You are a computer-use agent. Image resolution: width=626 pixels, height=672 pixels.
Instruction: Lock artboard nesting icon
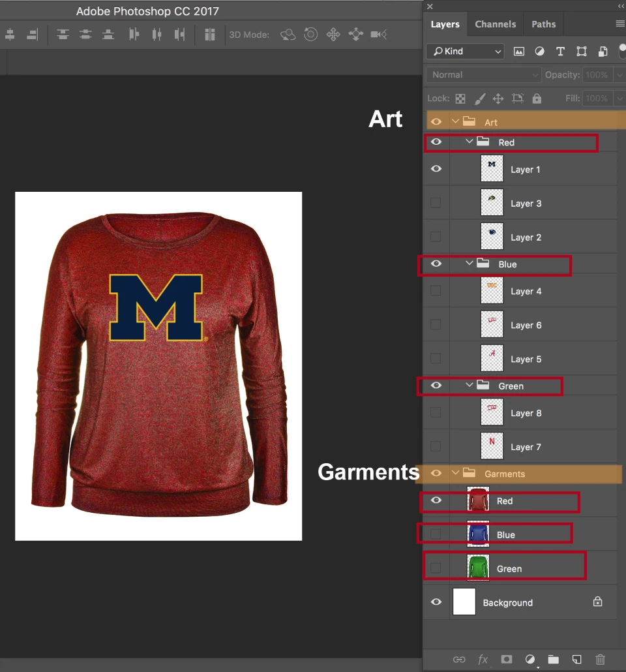coord(518,99)
